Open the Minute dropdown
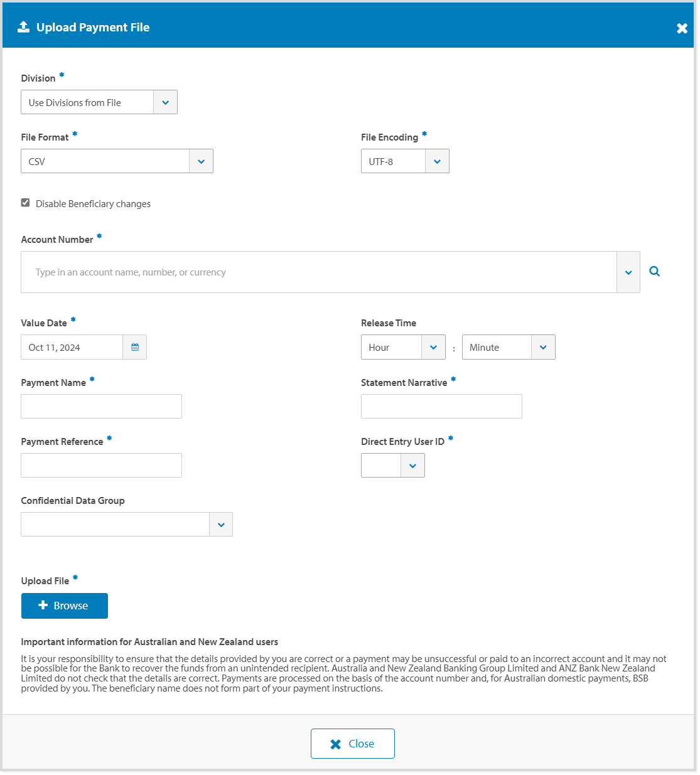The height and width of the screenshot is (775, 700). point(542,346)
